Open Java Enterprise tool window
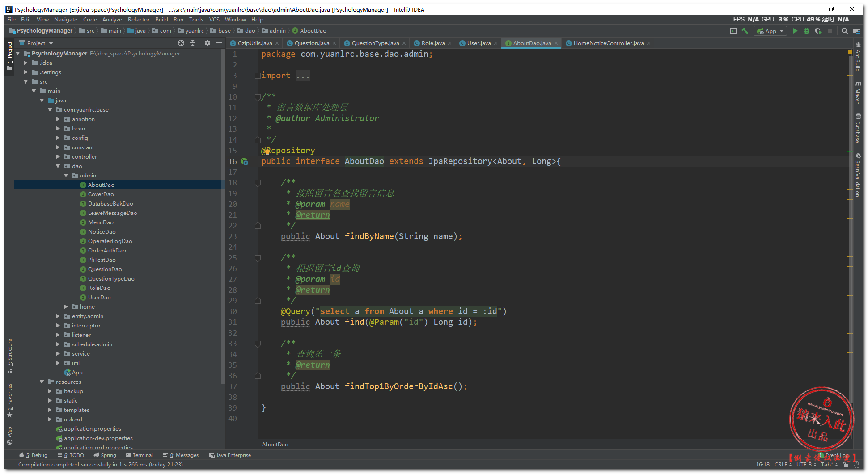Viewport: 868px width, 474px height. (230, 455)
